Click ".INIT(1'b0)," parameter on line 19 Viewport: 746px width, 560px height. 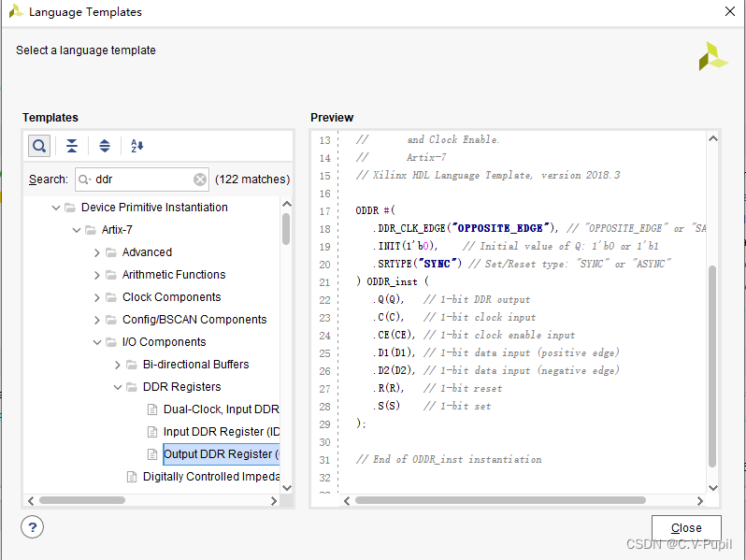[405, 246]
